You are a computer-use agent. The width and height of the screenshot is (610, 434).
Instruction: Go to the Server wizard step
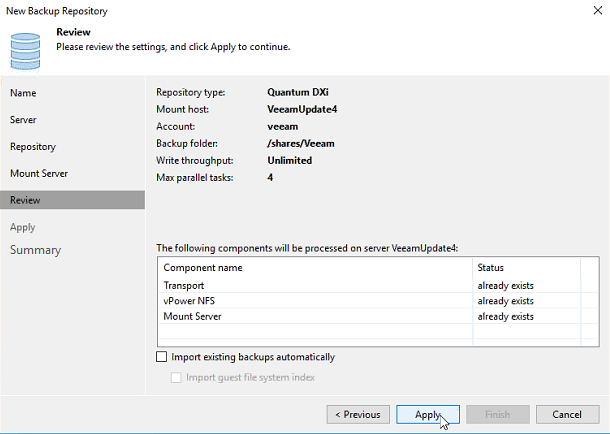click(x=23, y=120)
